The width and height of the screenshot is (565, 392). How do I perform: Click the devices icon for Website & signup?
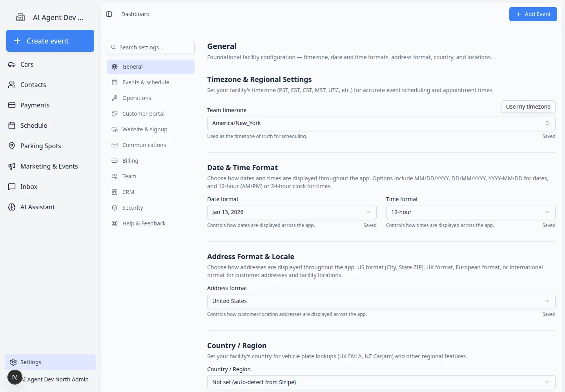pyautogui.click(x=115, y=129)
